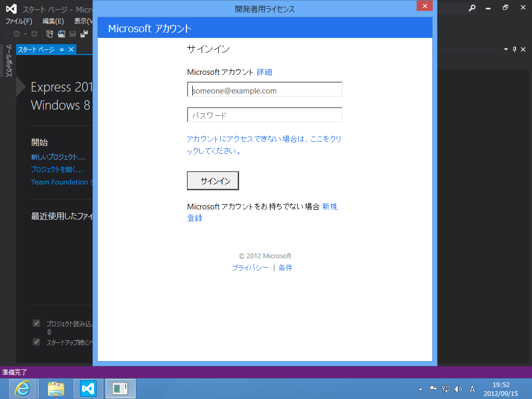Click the Quick Launch search magnifier icon

(472, 8)
